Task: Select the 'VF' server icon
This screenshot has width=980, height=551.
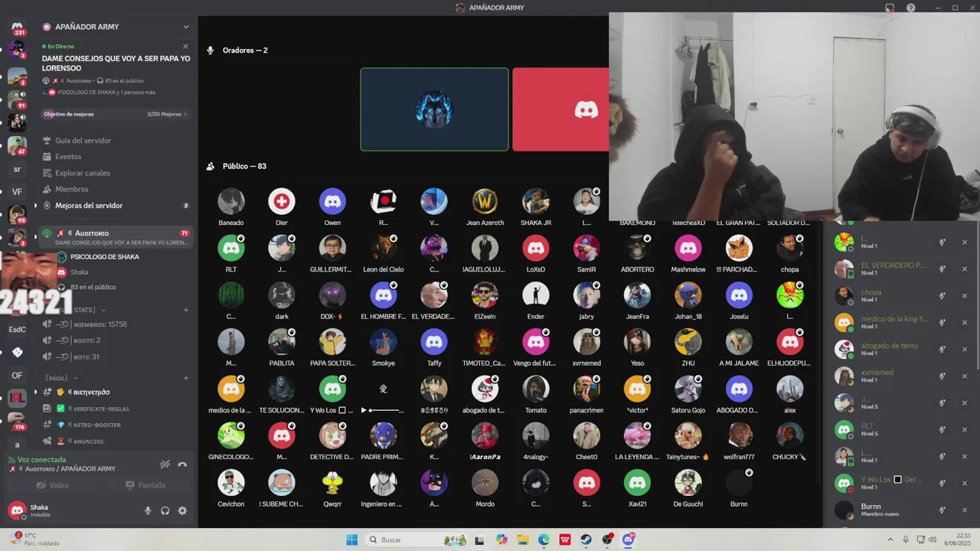Action: (17, 192)
